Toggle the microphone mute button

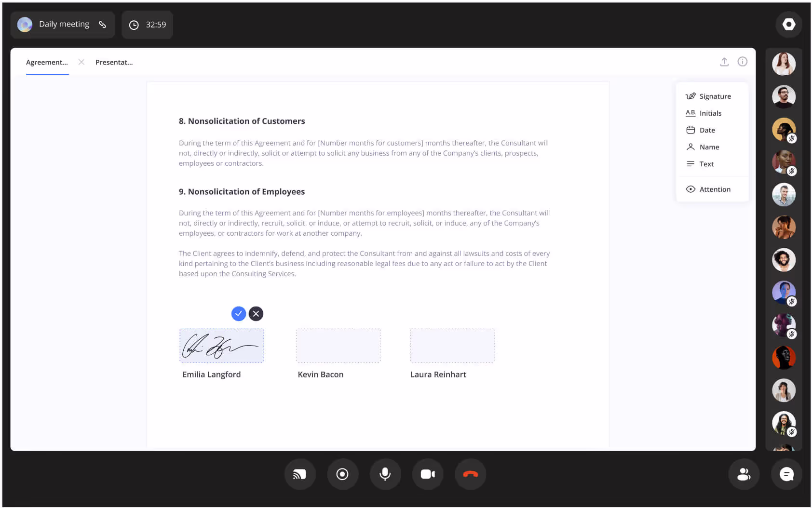pos(385,474)
